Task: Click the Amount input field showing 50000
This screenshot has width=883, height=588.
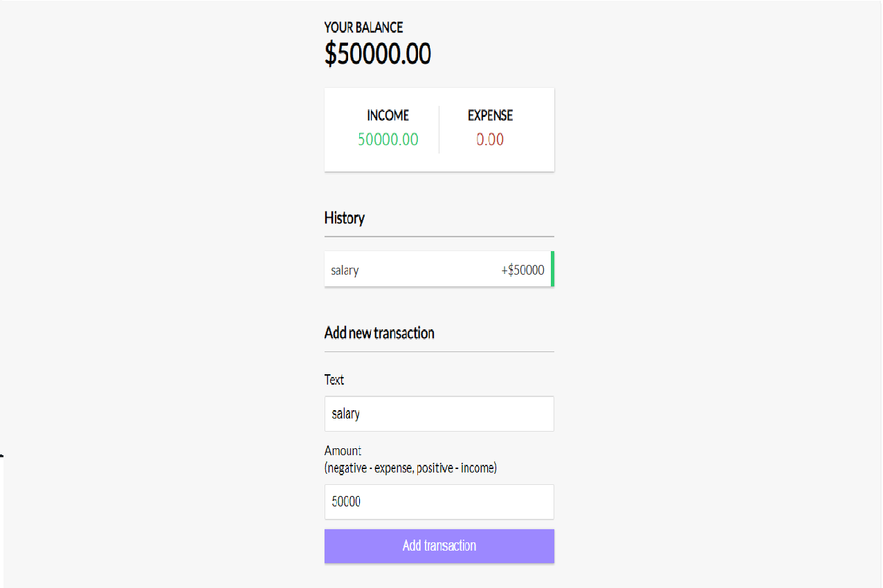Action: (x=439, y=502)
